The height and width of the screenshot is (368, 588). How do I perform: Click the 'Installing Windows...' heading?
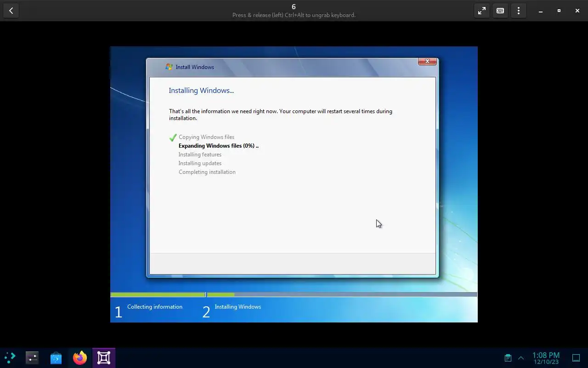click(x=201, y=91)
